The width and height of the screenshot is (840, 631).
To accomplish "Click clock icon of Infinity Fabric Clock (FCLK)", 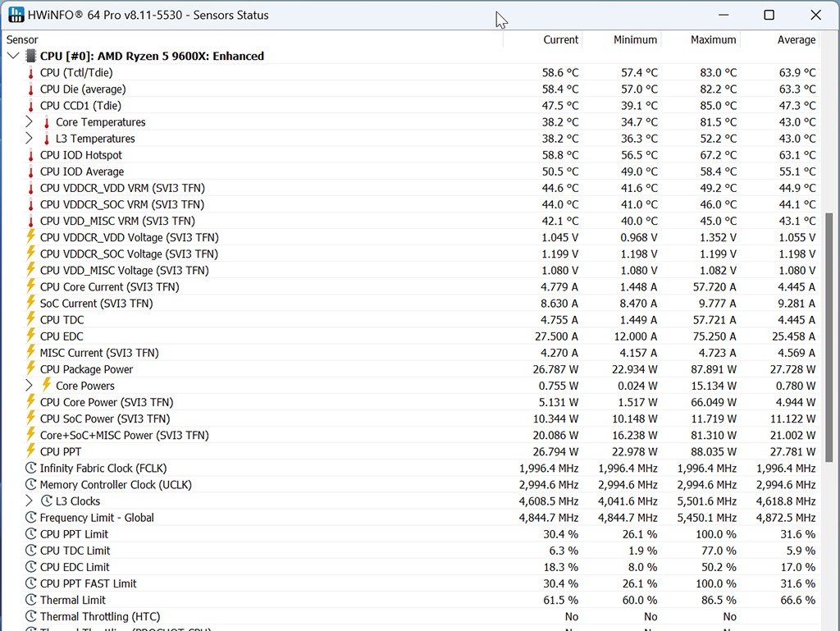I will pos(31,468).
